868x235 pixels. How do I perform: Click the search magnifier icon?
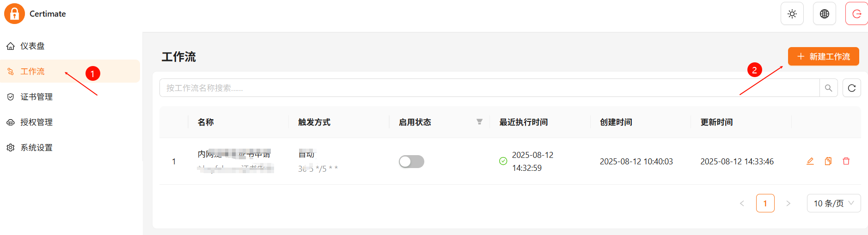[x=829, y=88]
